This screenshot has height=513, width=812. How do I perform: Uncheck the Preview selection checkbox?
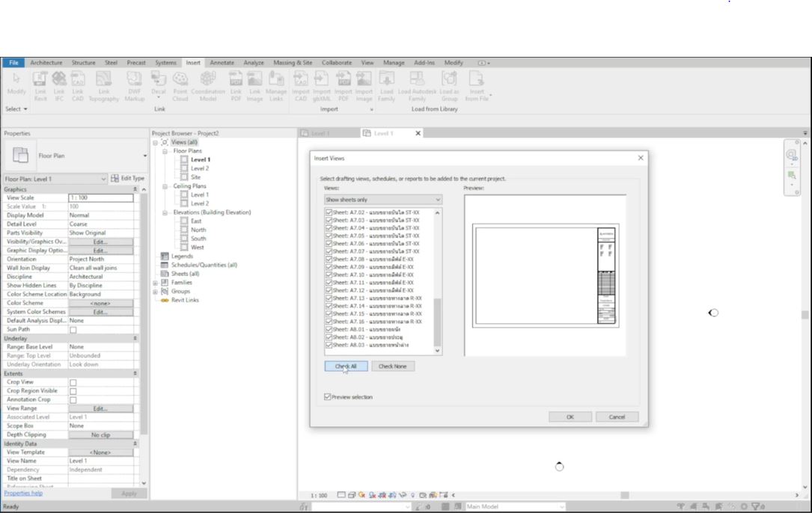point(328,397)
